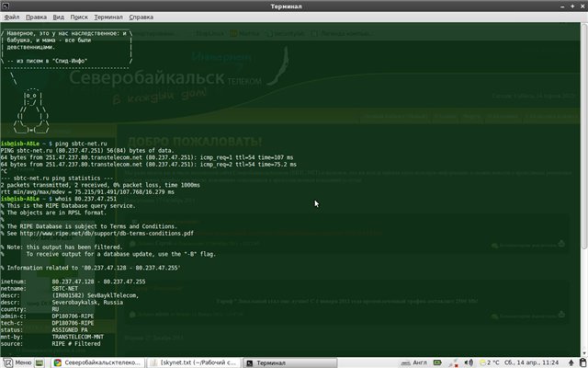Open the Поиск menu
This screenshot has width=588, height=368.
click(80, 17)
